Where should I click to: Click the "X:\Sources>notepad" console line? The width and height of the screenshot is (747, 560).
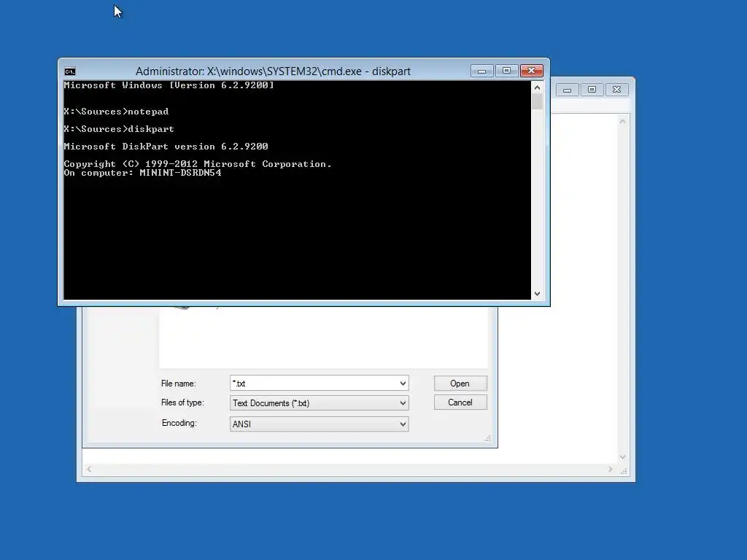tap(116, 112)
